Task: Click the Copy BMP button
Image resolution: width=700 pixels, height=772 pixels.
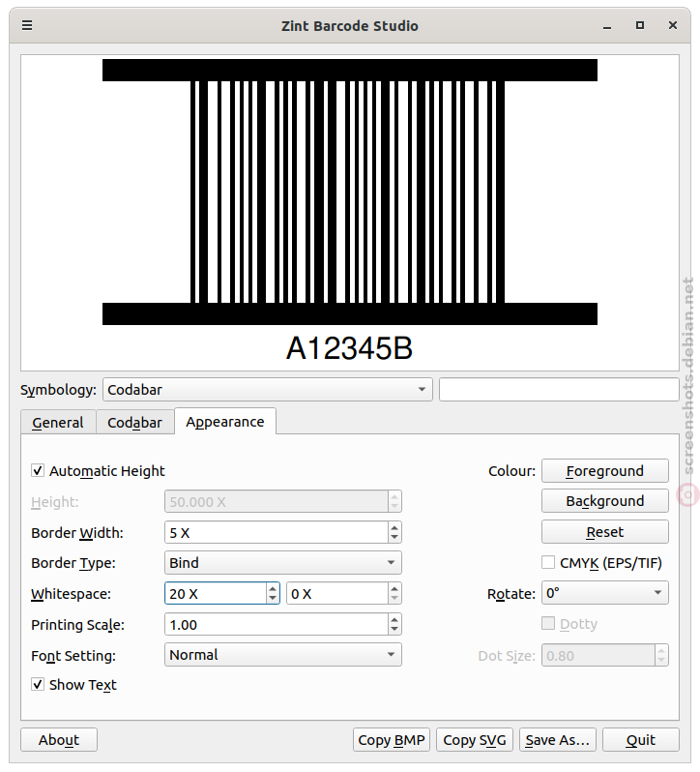Action: [x=392, y=739]
